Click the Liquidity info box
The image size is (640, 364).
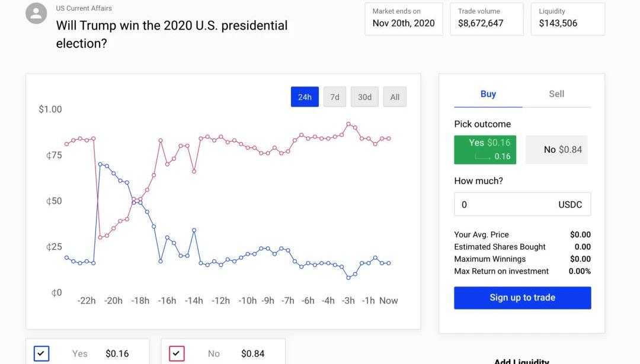pos(567,18)
